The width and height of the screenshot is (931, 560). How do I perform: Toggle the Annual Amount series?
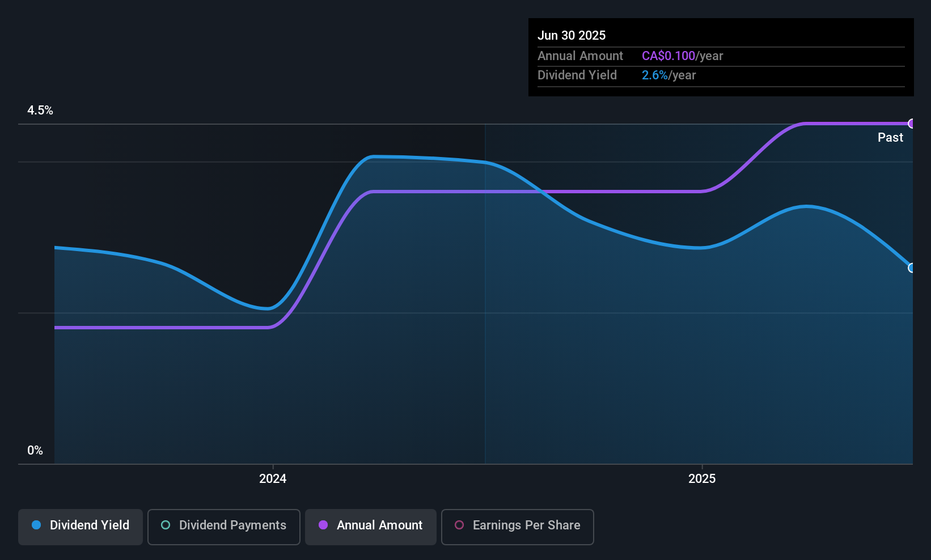pos(371,527)
